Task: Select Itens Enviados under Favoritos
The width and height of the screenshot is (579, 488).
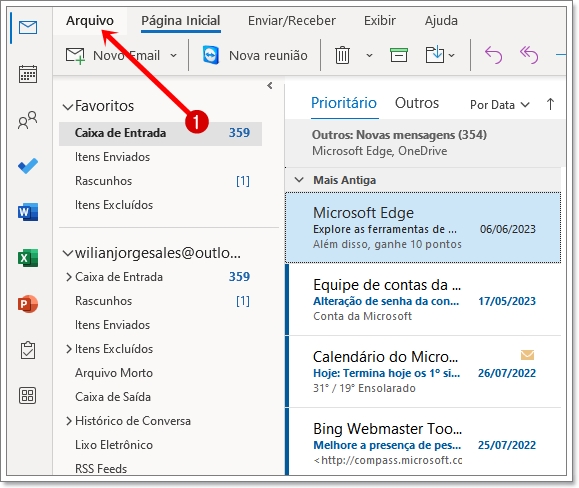Action: (x=112, y=157)
